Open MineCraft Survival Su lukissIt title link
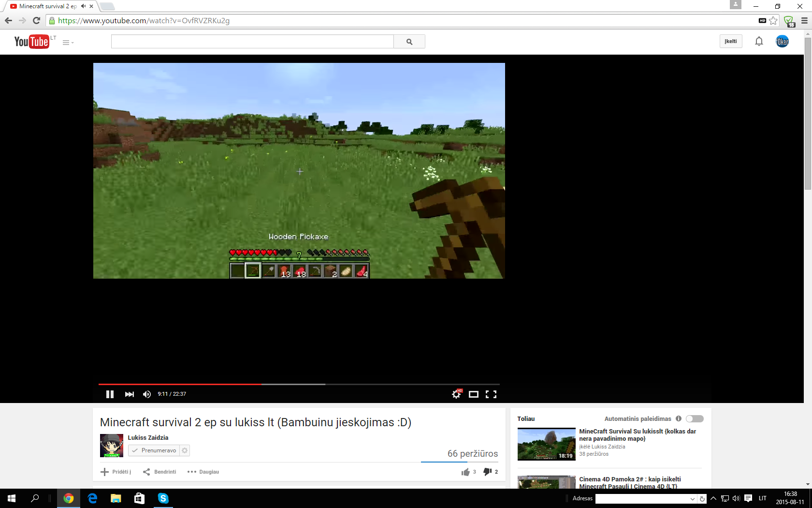 [x=638, y=435]
